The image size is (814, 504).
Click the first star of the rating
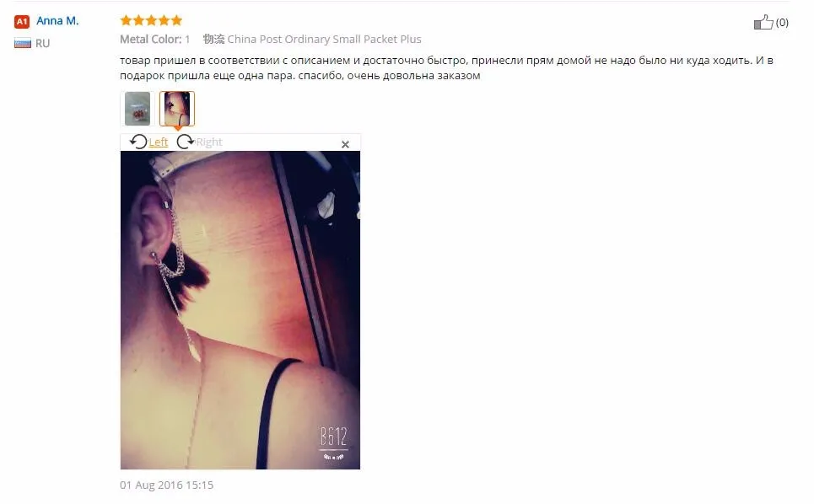(126, 20)
